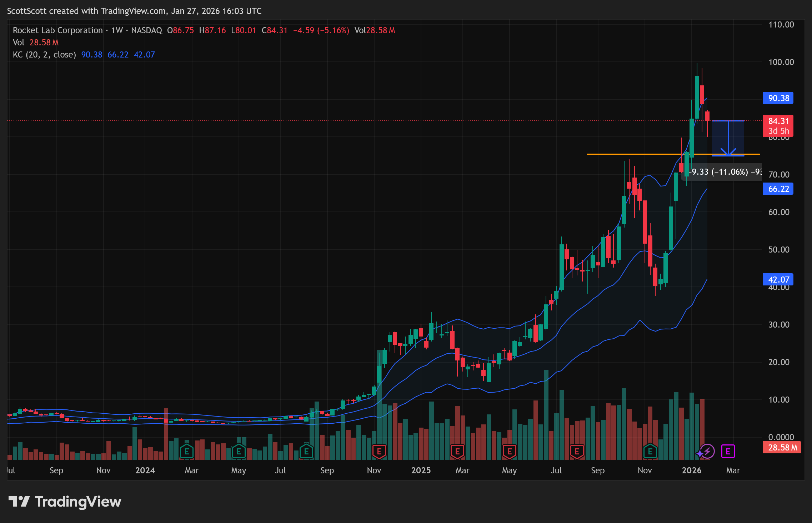
Task: Click the magenta upcoming earnings E marker
Action: coord(728,451)
